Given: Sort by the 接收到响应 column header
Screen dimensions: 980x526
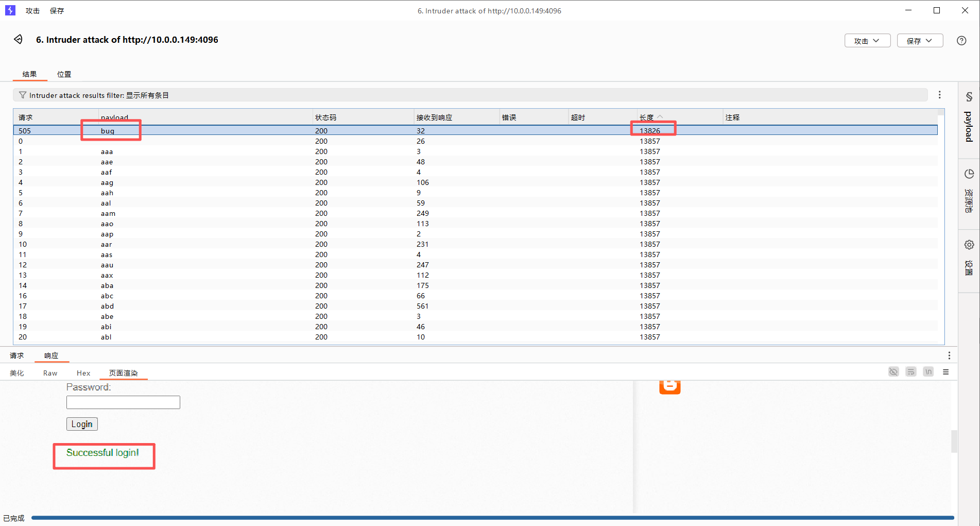Looking at the screenshot, I should tap(456, 117).
